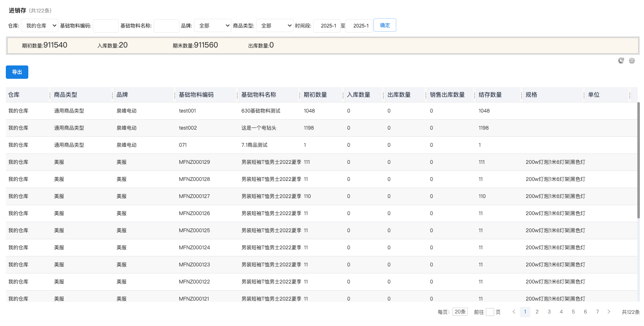Open column menu dots for 单位 header
644x326 pixels.
click(x=629, y=95)
